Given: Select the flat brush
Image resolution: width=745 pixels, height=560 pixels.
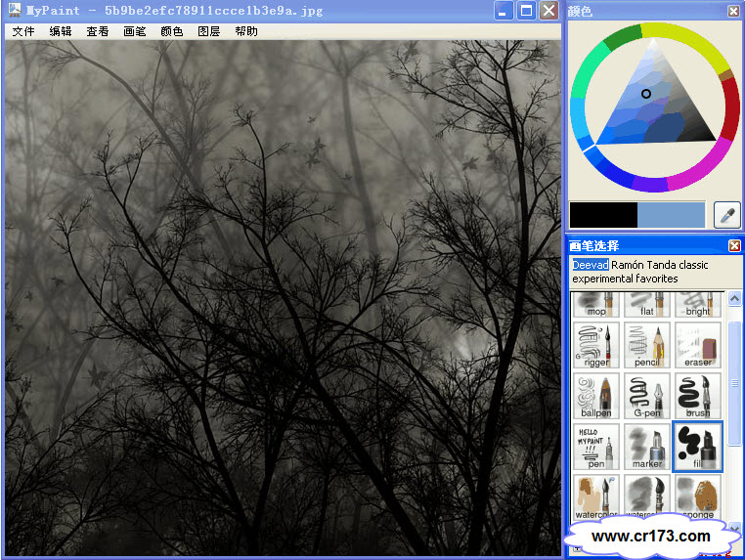Looking at the screenshot, I should (x=647, y=305).
